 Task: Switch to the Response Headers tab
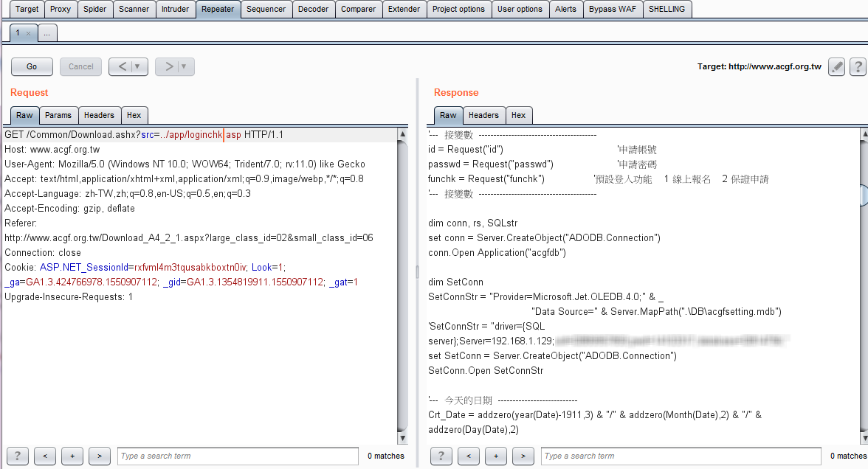(x=484, y=115)
